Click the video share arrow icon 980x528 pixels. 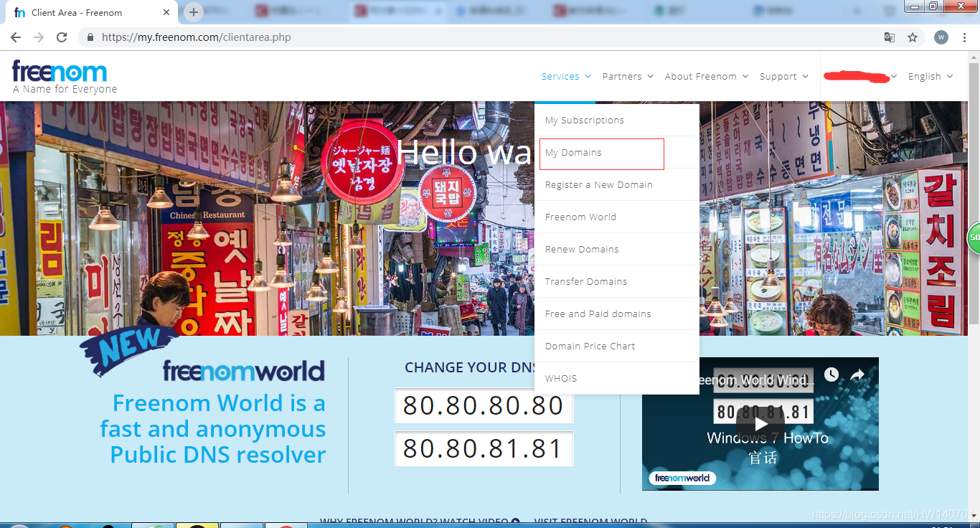pyautogui.click(x=857, y=374)
